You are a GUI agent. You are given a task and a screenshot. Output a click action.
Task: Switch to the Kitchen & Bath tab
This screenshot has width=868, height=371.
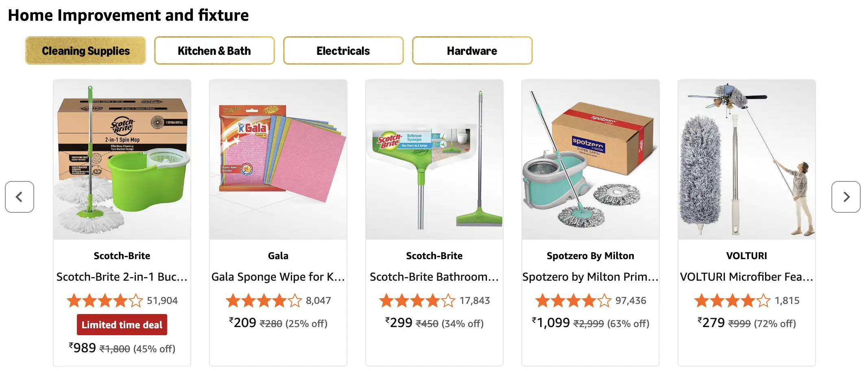pos(214,51)
